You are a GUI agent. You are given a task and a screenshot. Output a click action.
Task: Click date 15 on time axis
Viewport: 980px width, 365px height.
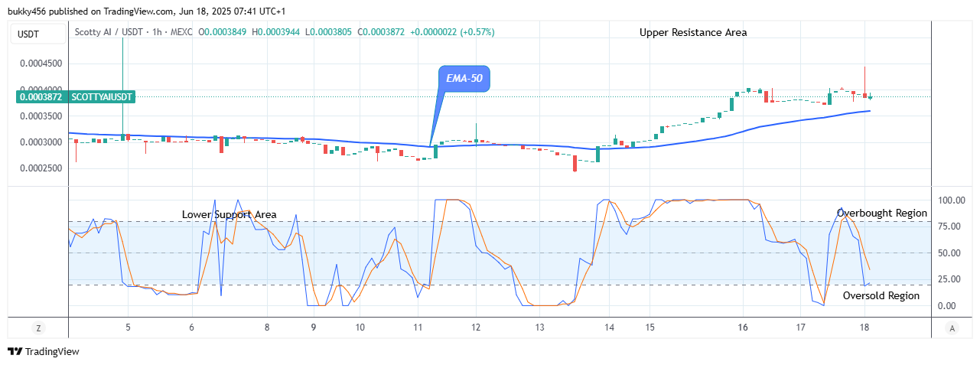coord(650,328)
